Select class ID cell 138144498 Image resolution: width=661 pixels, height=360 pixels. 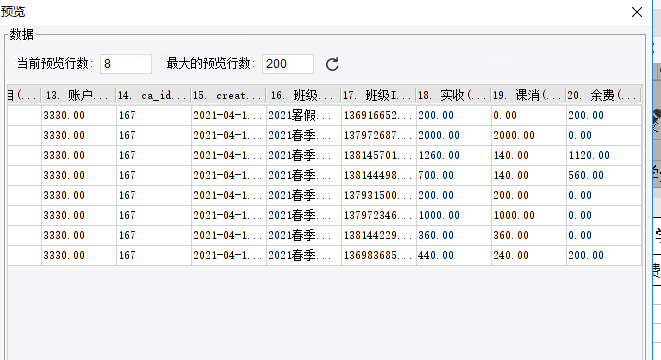pyautogui.click(x=379, y=175)
